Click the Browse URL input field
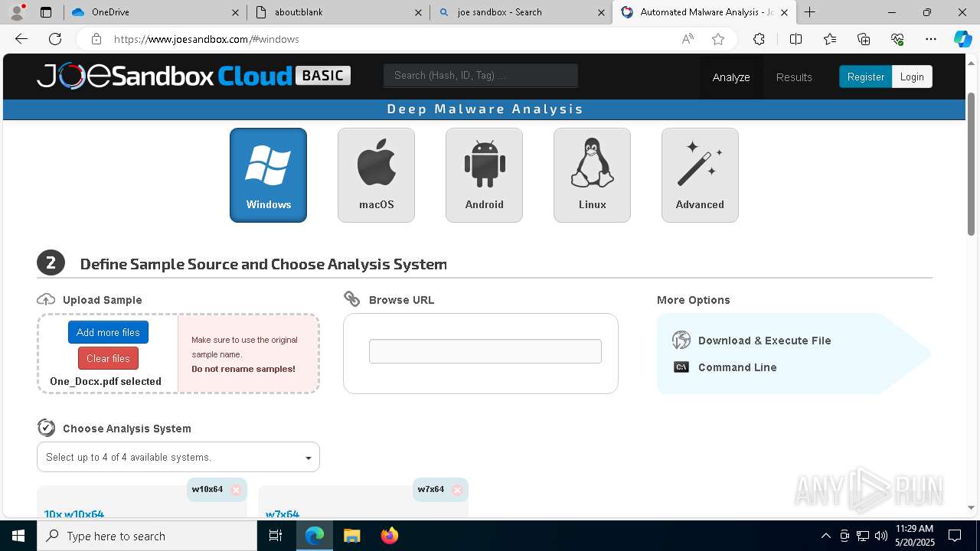Screen dimensions: 980x551 (485, 351)
